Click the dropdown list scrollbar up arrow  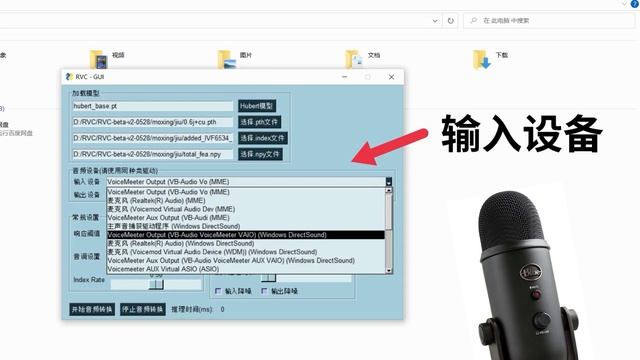pyautogui.click(x=389, y=190)
